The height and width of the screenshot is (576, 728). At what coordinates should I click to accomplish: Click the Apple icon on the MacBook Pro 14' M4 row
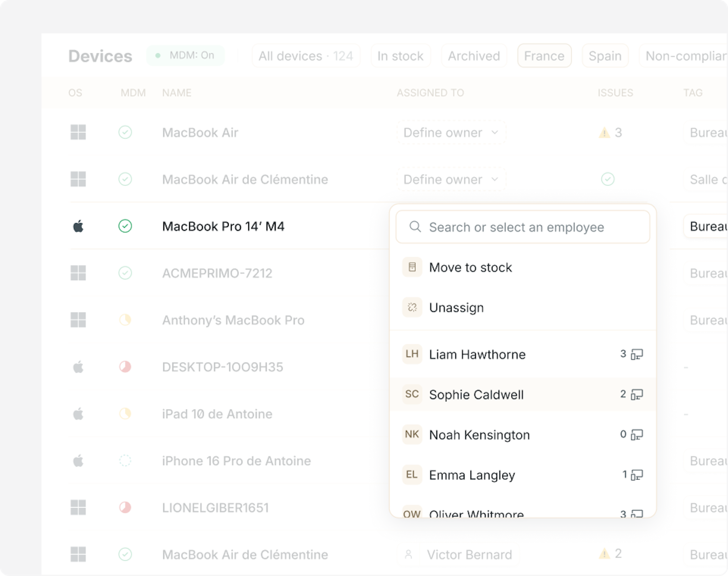coord(78,226)
